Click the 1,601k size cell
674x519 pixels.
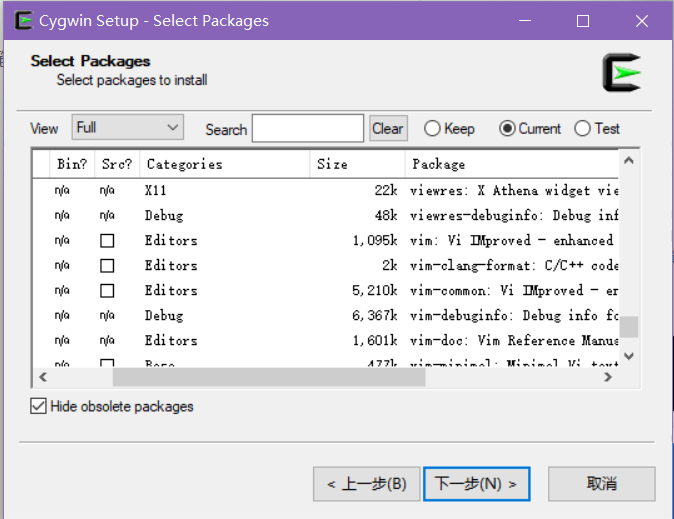pos(375,341)
